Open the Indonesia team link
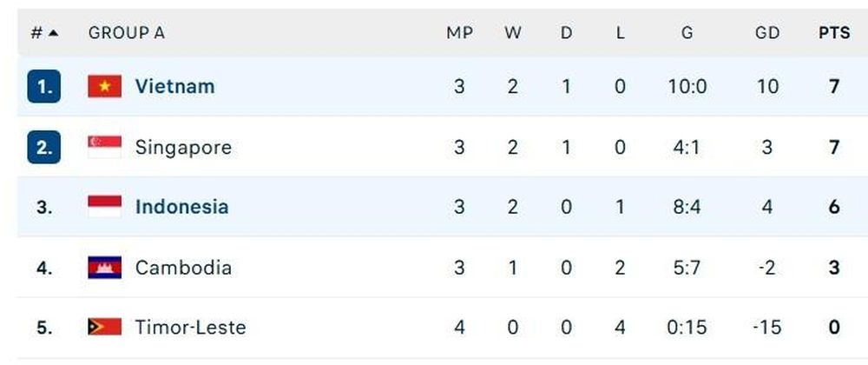868x365 pixels. [181, 207]
